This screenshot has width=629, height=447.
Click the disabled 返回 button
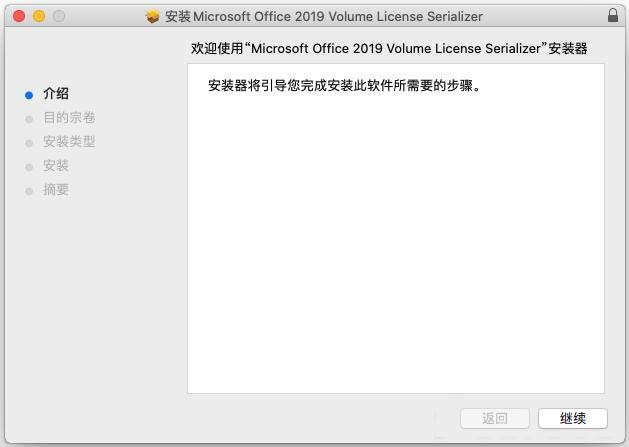click(x=494, y=418)
